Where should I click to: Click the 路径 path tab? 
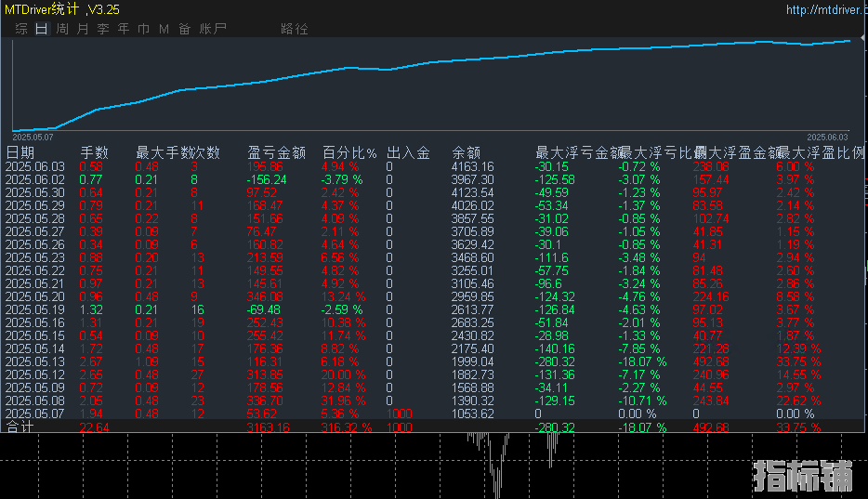294,29
